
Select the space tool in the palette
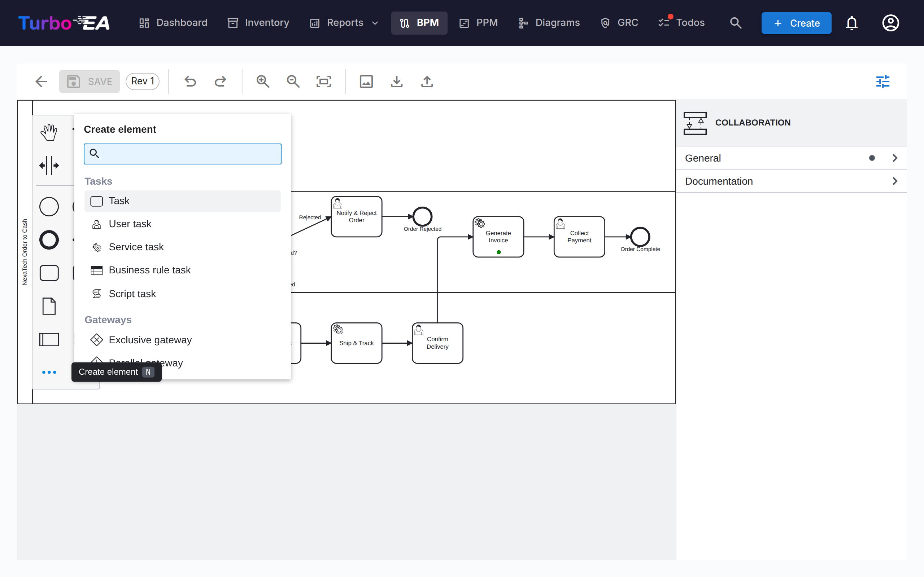[49, 166]
